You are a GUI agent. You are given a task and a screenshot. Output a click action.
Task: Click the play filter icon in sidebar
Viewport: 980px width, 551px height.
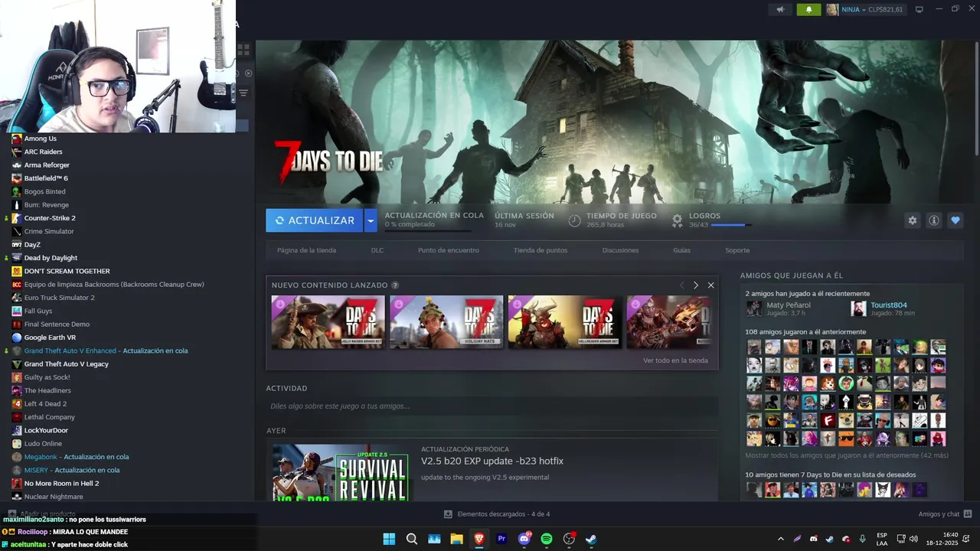248,73
